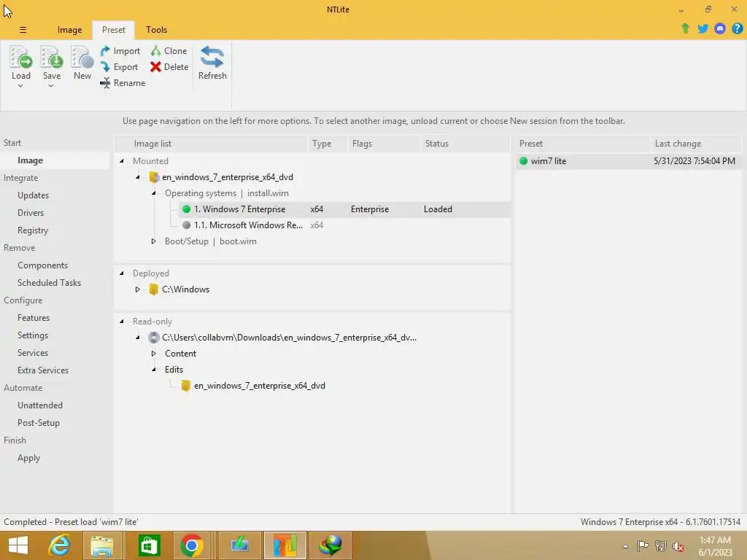
Task: Open the Components page
Action: [x=43, y=265]
